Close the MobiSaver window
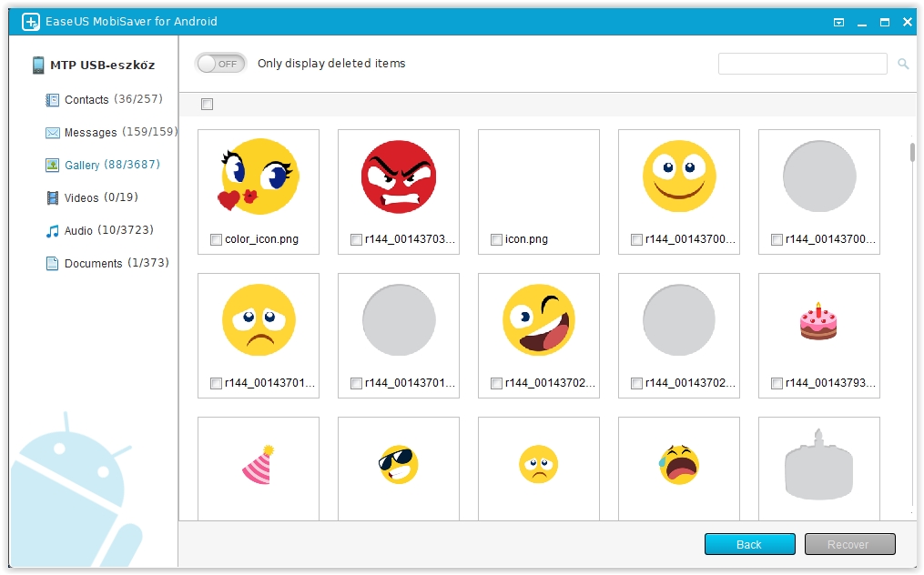The height and width of the screenshot is (575, 924). coord(908,23)
